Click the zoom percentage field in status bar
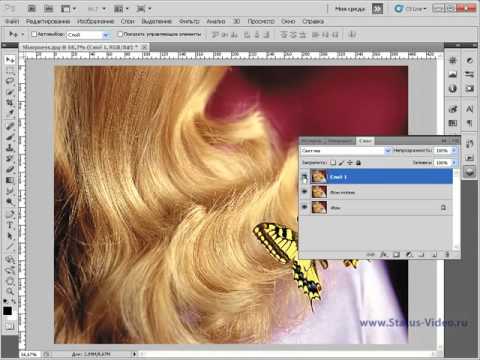The width and height of the screenshot is (480, 360). click(29, 354)
